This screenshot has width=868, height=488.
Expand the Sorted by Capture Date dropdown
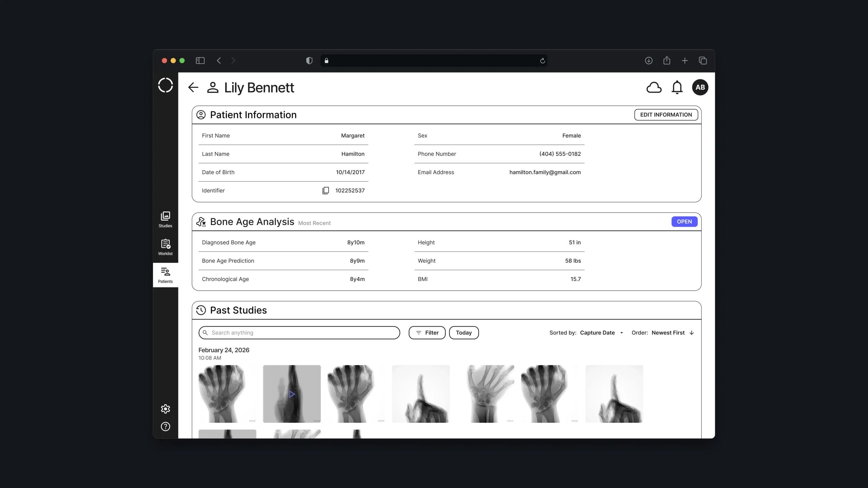pos(601,333)
